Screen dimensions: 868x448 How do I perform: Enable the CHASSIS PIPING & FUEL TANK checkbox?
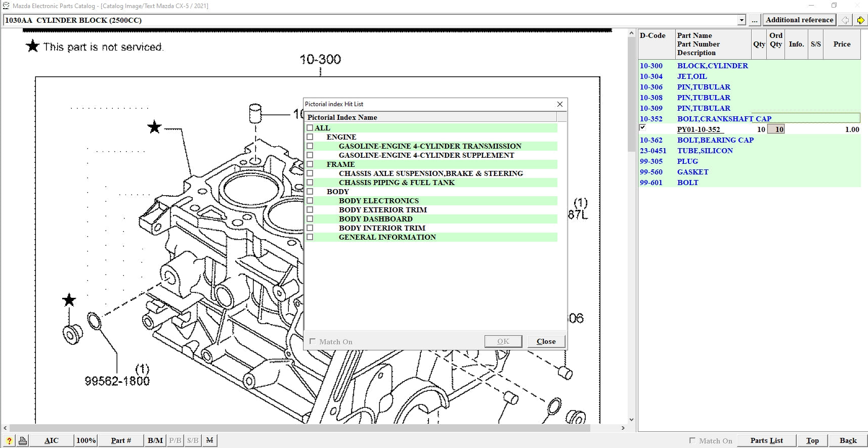point(310,183)
